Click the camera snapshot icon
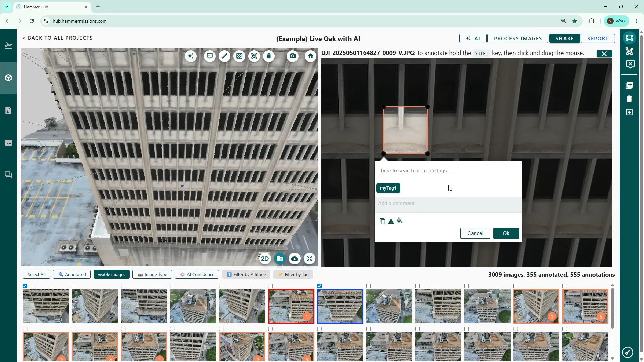Image resolution: width=644 pixels, height=362 pixels. point(293,56)
